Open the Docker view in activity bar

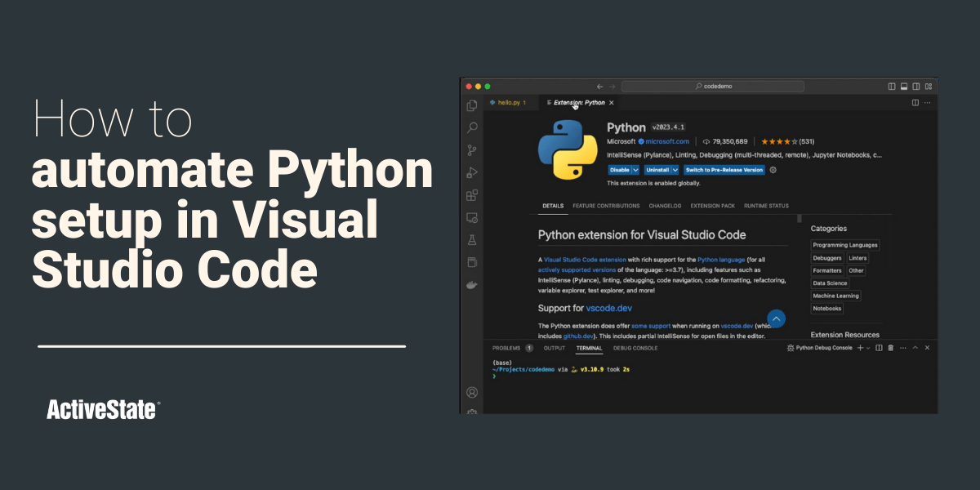pyautogui.click(x=471, y=285)
